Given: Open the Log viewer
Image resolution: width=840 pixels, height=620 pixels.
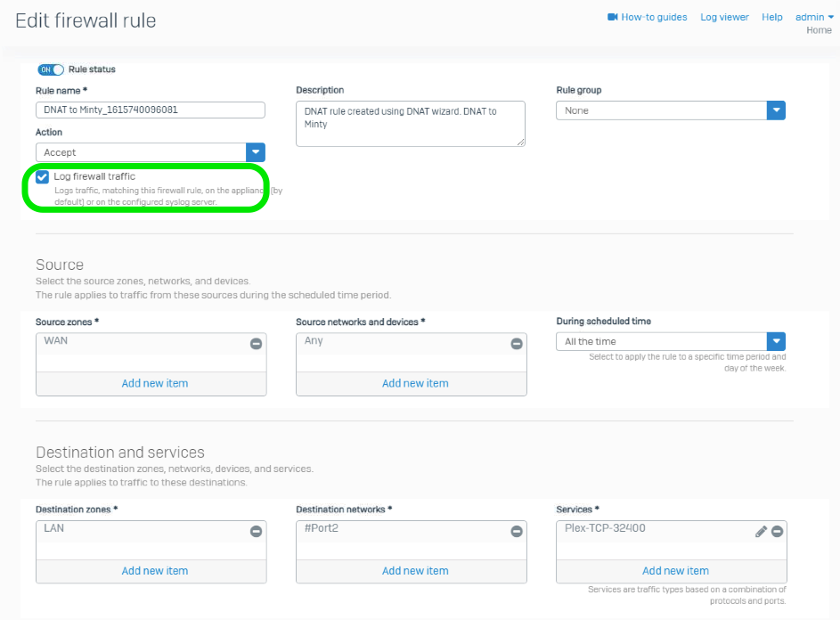Looking at the screenshot, I should (724, 16).
